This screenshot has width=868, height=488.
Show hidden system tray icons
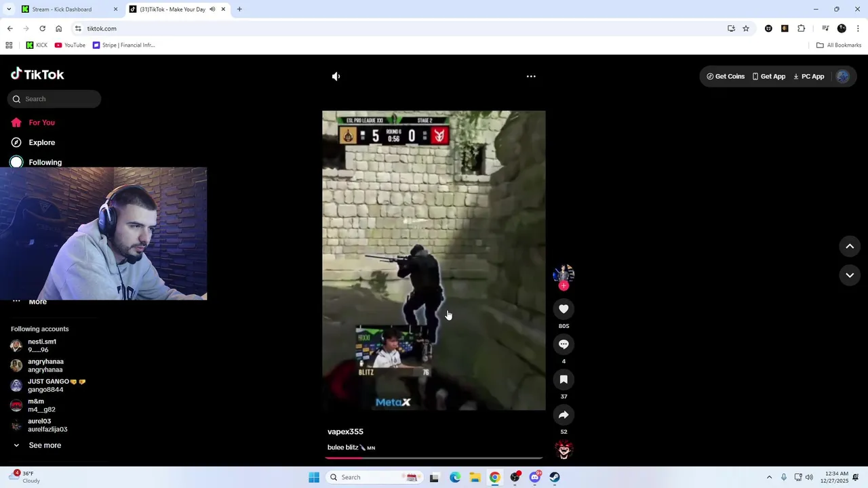[769, 477]
